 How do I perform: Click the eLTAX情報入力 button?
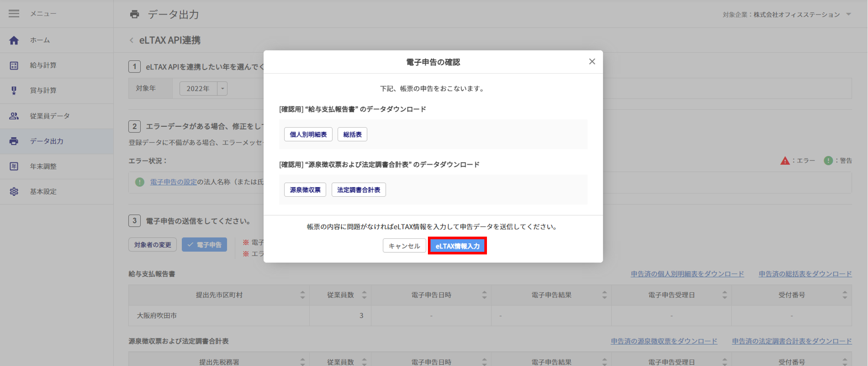point(457,246)
